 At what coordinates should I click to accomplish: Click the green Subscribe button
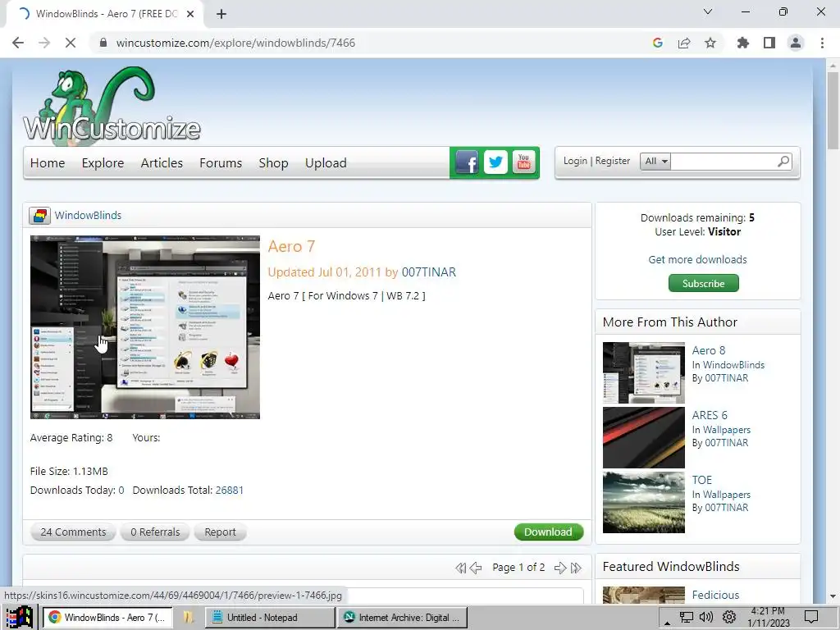(703, 283)
